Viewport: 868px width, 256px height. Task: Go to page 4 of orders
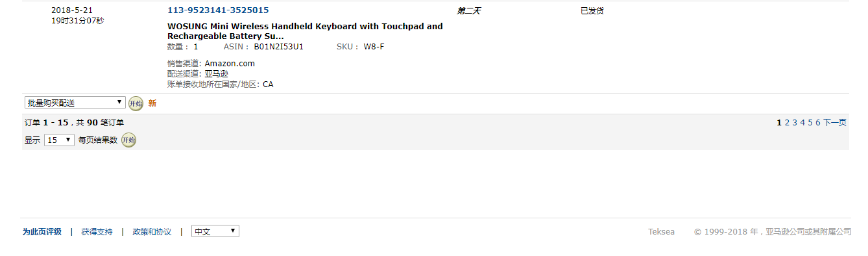tap(802, 122)
